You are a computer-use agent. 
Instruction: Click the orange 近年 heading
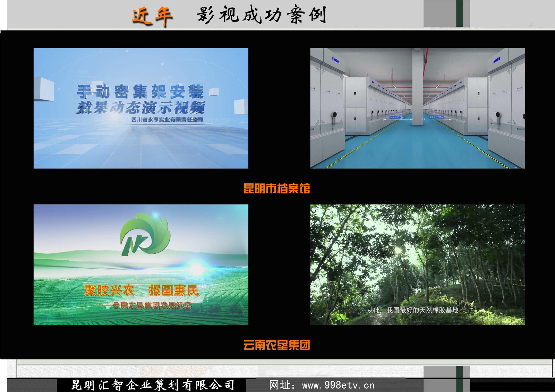click(x=152, y=16)
